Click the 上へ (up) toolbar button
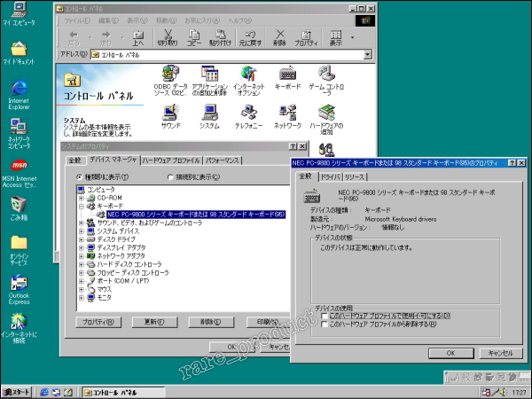The width and height of the screenshot is (532, 399). [137, 37]
